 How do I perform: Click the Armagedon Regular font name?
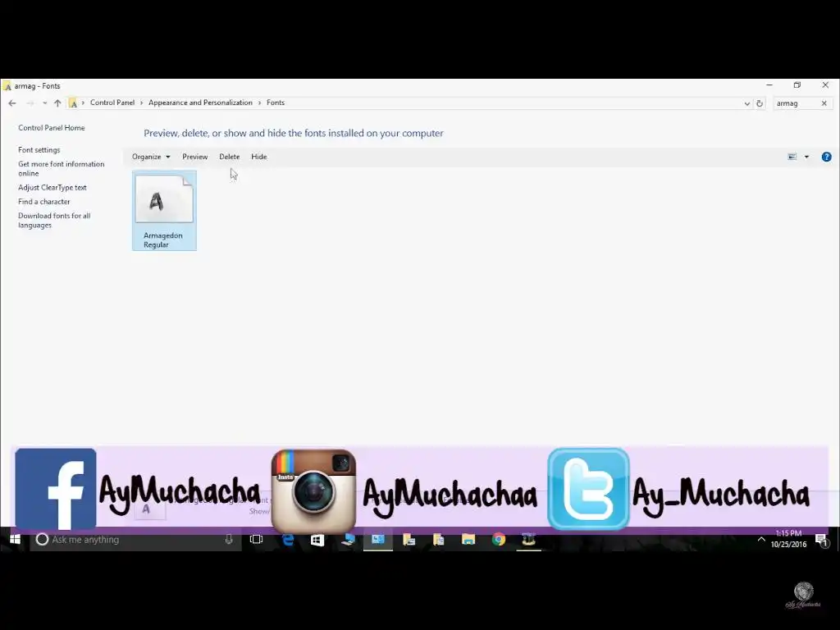click(163, 240)
